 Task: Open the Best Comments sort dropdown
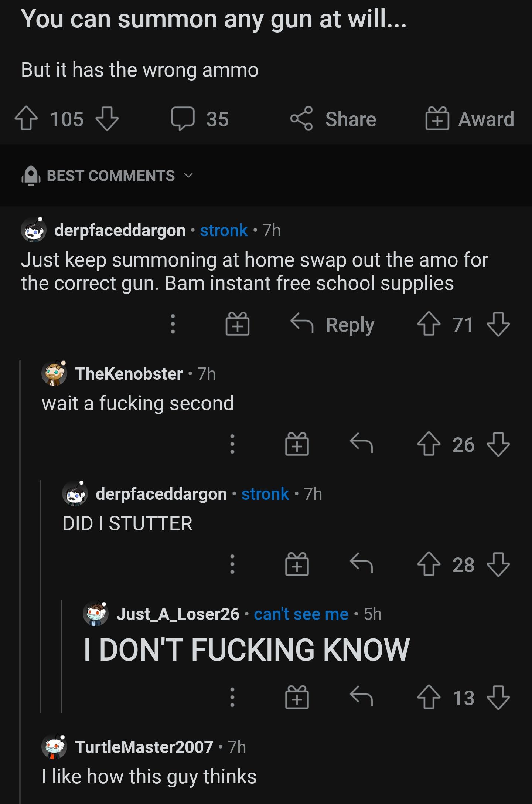point(111,176)
